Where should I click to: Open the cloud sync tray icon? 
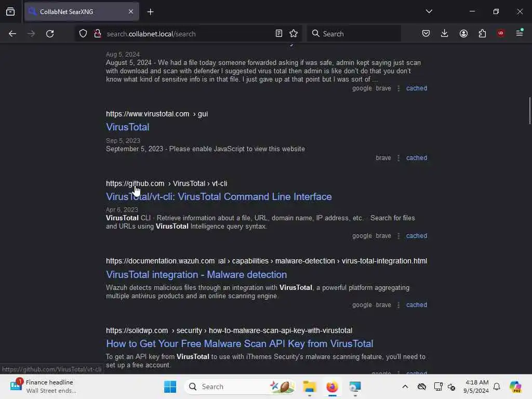pos(422,387)
